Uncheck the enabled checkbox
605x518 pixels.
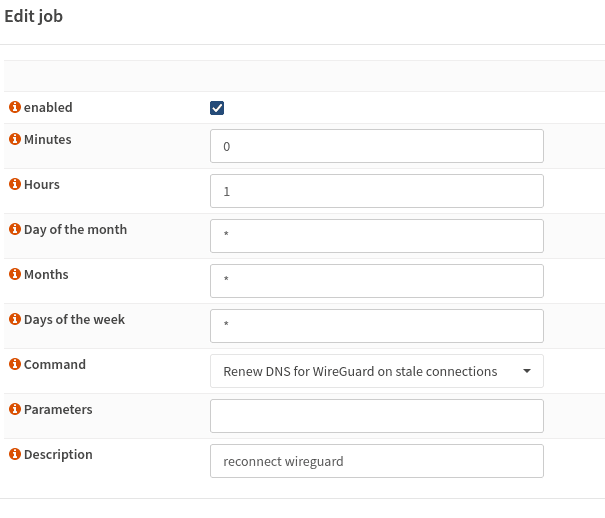click(x=217, y=108)
